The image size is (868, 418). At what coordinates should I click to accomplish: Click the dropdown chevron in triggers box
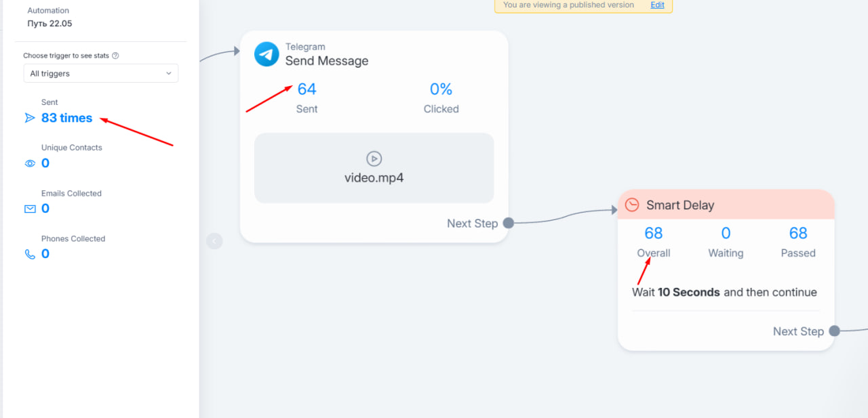[x=169, y=73]
